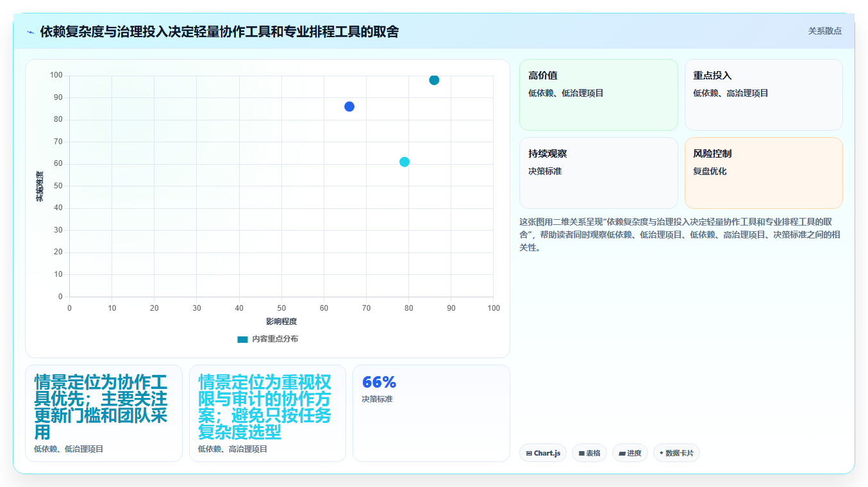This screenshot has height=487, width=868.
Task: Click the description paragraph starting 这张图用二维关系
Action: pos(680,235)
